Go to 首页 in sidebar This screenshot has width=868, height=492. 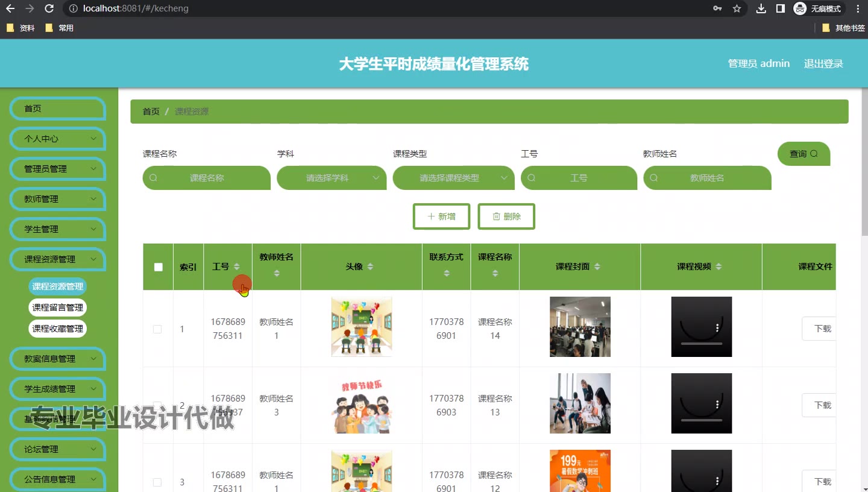pyautogui.click(x=58, y=109)
